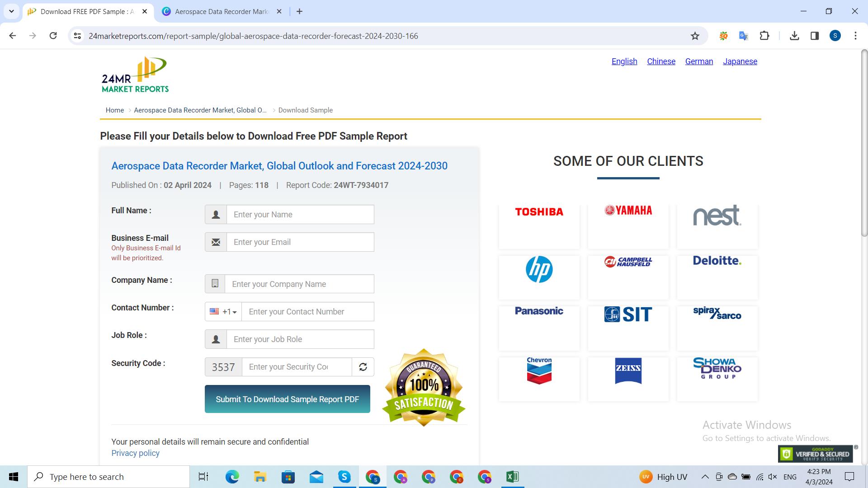Click the 100% Satisfaction guarantee badge

click(x=424, y=388)
